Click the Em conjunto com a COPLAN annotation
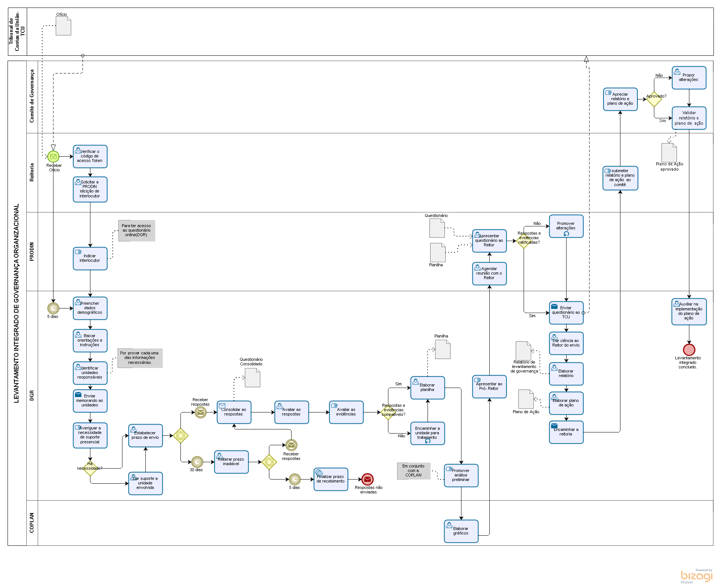This screenshot has height=588, width=721. tap(413, 471)
